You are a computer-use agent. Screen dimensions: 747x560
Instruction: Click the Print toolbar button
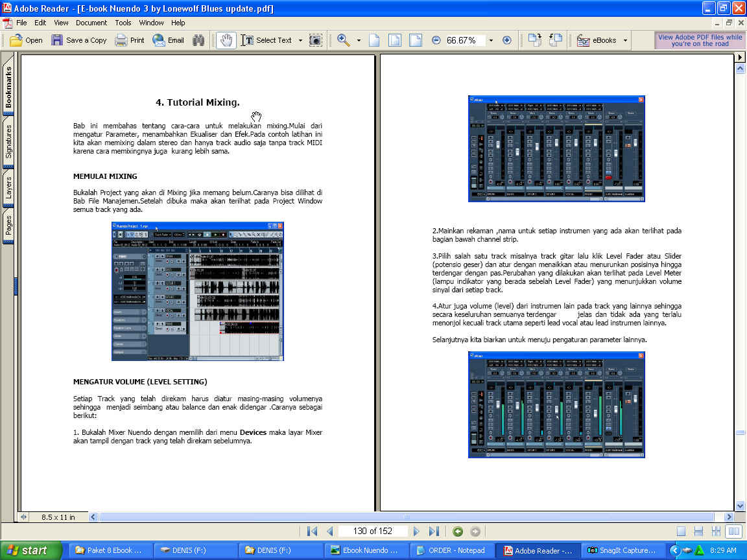coord(130,40)
